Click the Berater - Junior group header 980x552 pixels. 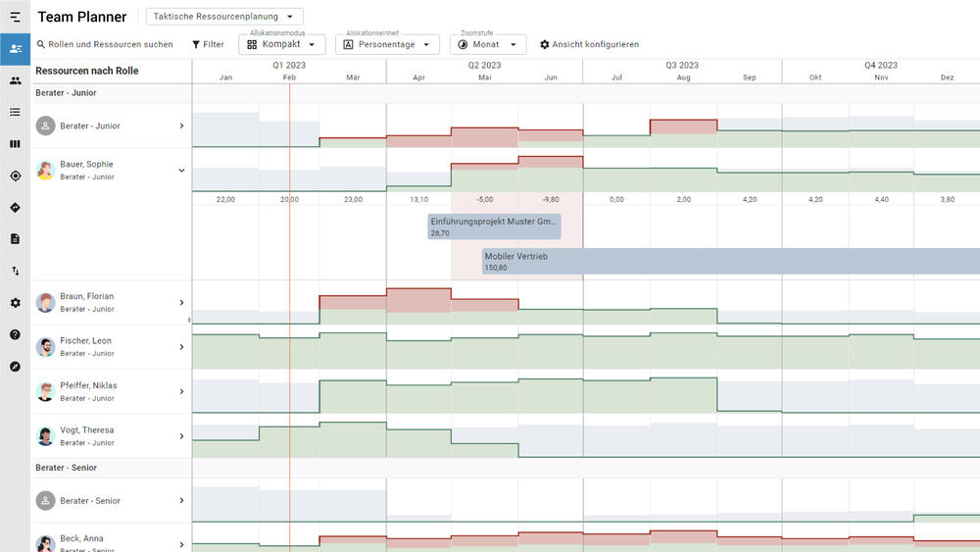coord(66,92)
